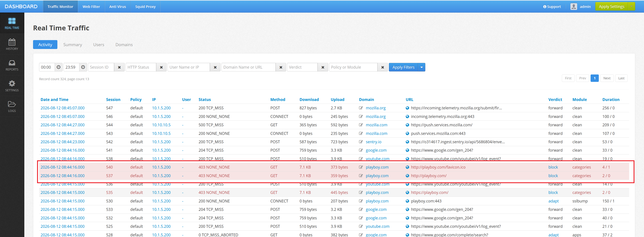Viewport: 644px width, 237px height.
Task: Click the Apply Settings button
Action: 611,7
